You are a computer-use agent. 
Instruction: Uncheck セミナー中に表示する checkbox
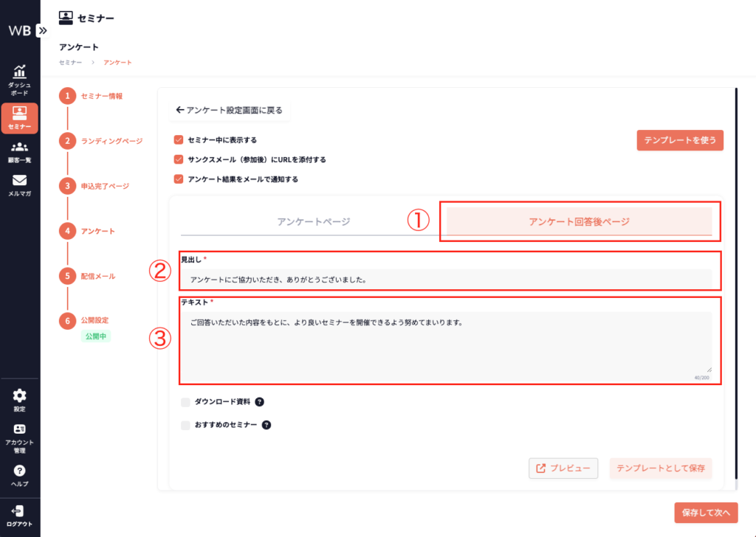[178, 139]
